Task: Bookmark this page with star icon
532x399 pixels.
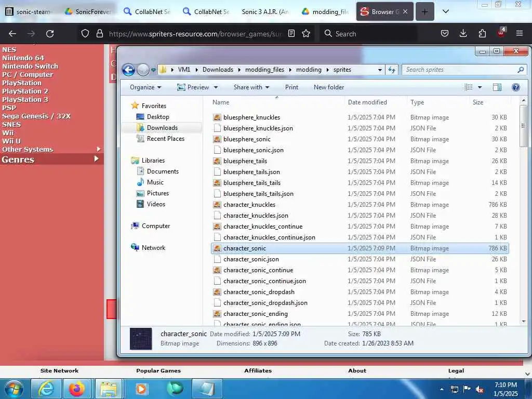Action: coord(306,34)
